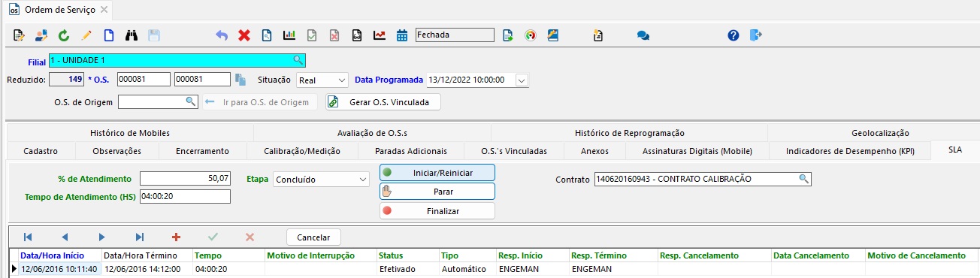Image resolution: width=980 pixels, height=278 pixels.
Task: Click the Parar button
Action: (x=437, y=192)
